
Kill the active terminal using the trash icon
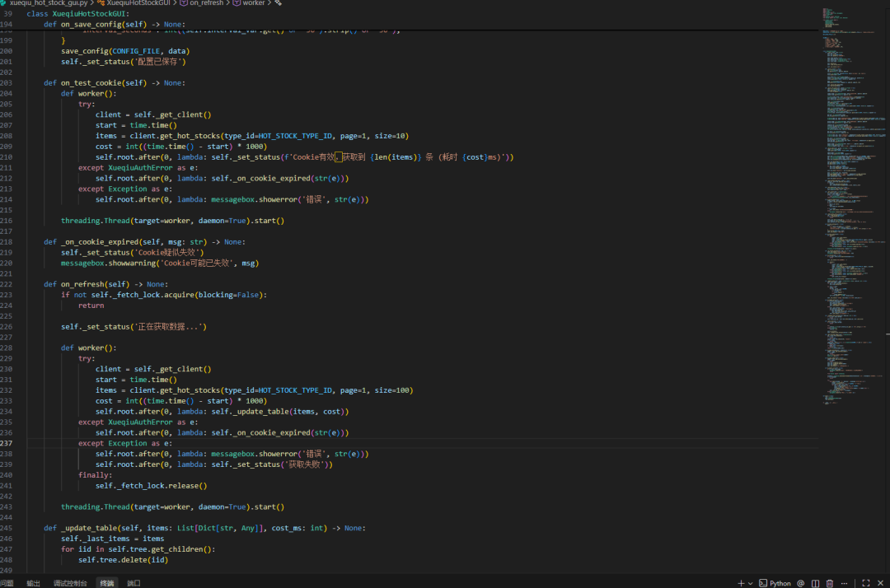(829, 583)
